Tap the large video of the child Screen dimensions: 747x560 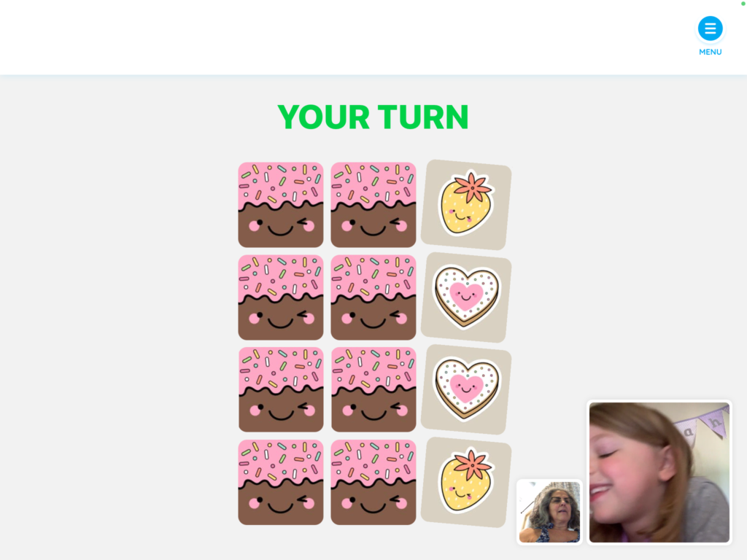point(659,472)
